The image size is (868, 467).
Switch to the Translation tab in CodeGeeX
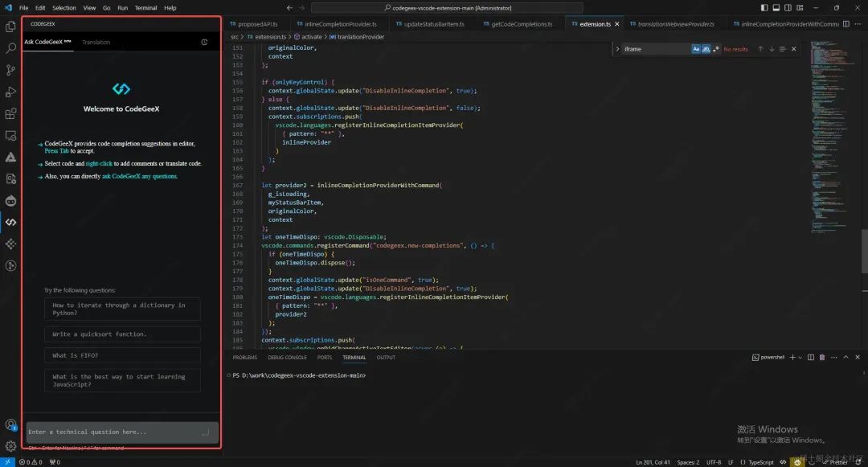(x=96, y=42)
